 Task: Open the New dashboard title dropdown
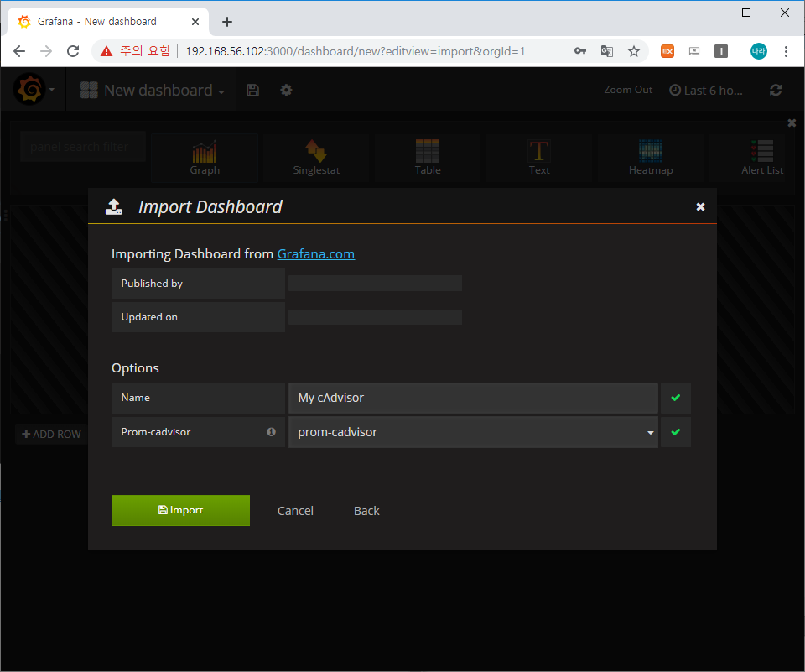pos(153,91)
